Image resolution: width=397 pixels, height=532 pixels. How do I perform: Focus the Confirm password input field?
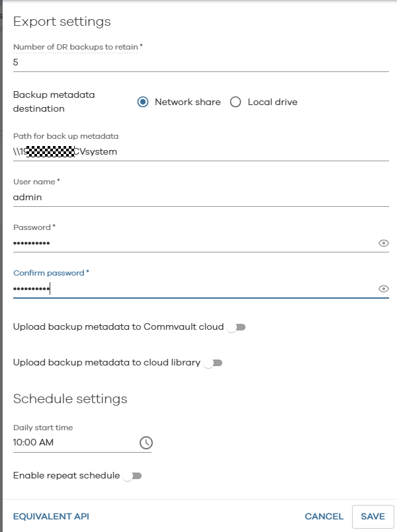click(192, 289)
